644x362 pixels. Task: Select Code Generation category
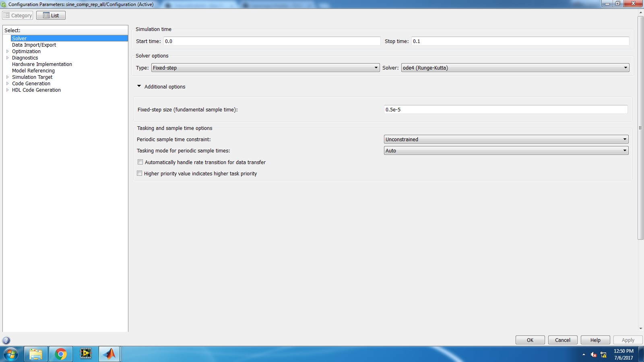click(31, 84)
